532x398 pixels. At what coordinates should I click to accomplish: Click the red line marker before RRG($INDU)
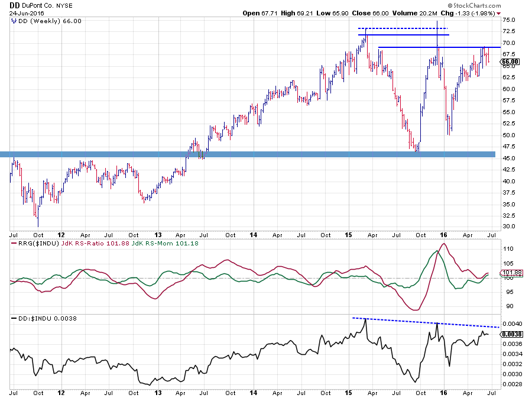[x=14, y=243]
